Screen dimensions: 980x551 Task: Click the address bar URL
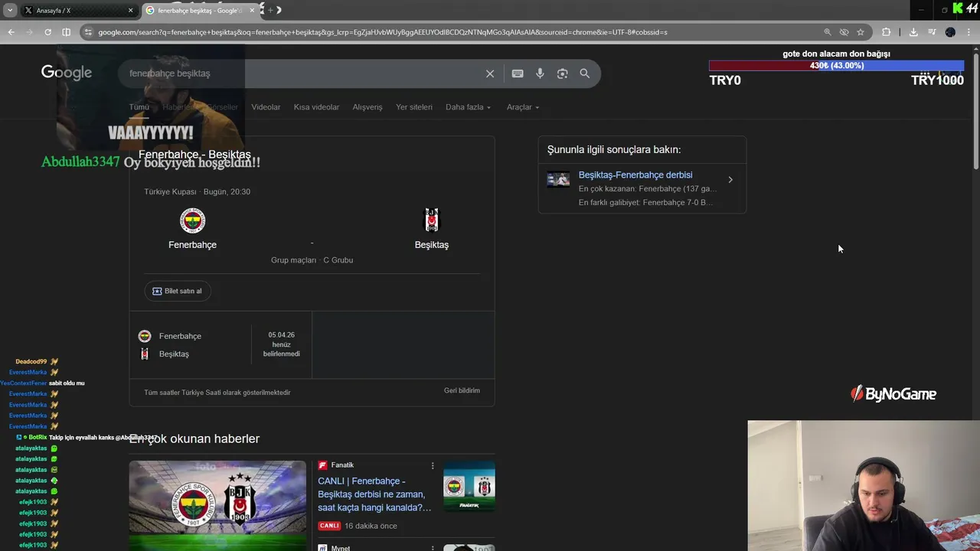pyautogui.click(x=382, y=32)
